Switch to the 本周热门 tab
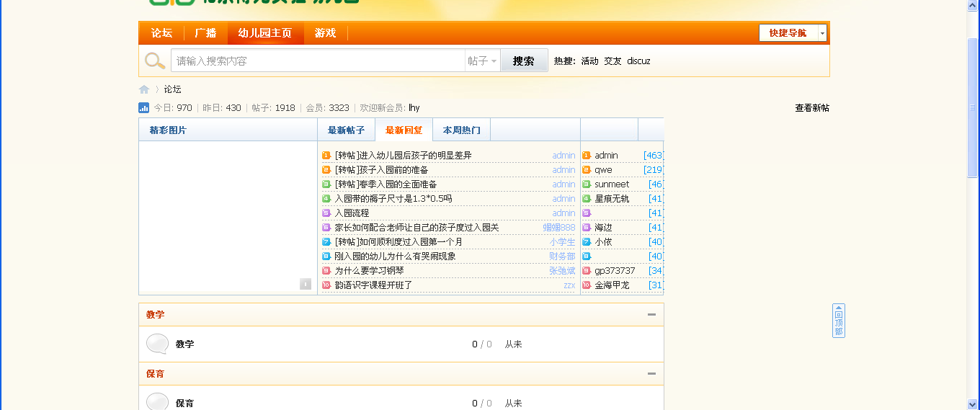The height and width of the screenshot is (410, 980). point(461,130)
